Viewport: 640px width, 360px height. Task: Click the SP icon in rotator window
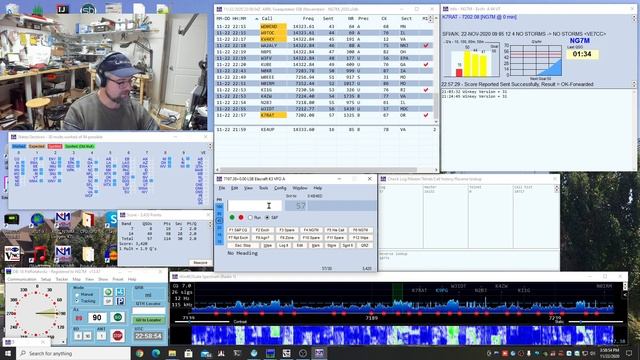click(x=108, y=301)
